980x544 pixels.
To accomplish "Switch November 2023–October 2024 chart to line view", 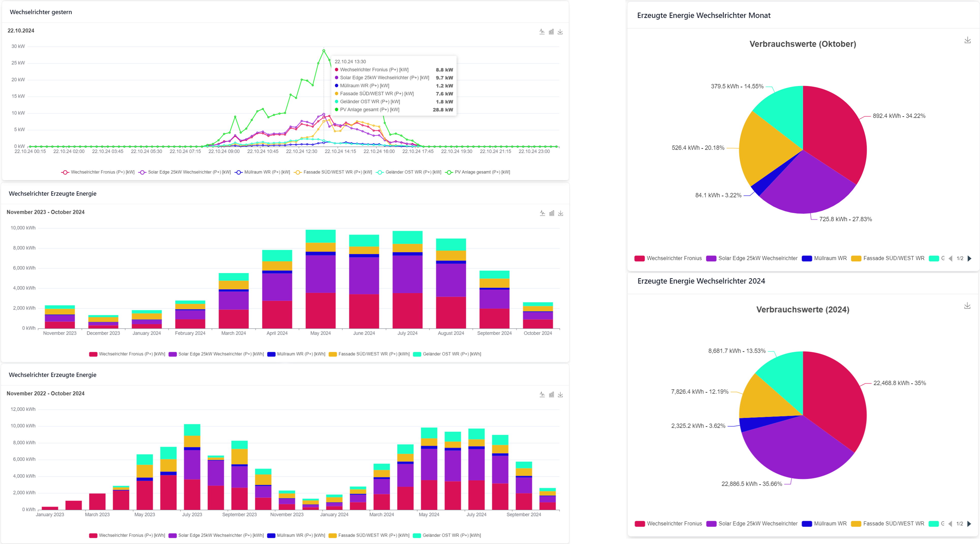I will (542, 213).
